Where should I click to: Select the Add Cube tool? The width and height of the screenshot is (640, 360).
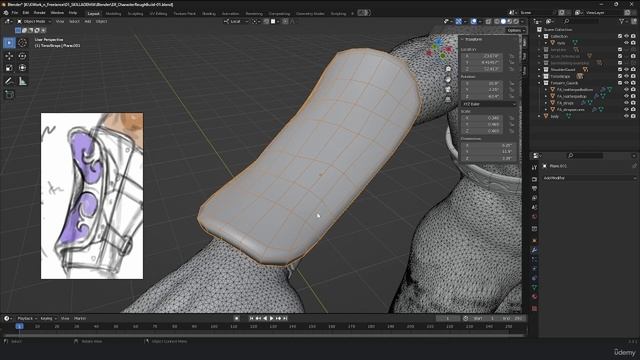click(9, 95)
